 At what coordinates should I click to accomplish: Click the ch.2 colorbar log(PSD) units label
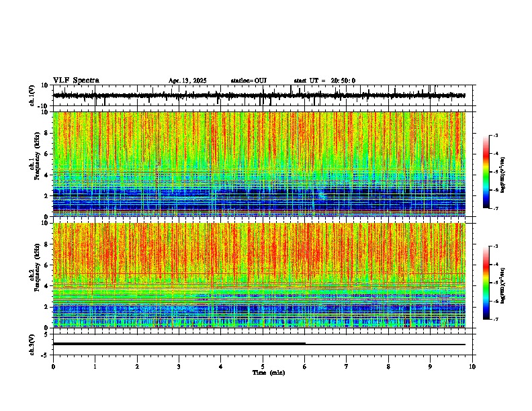[503, 285]
